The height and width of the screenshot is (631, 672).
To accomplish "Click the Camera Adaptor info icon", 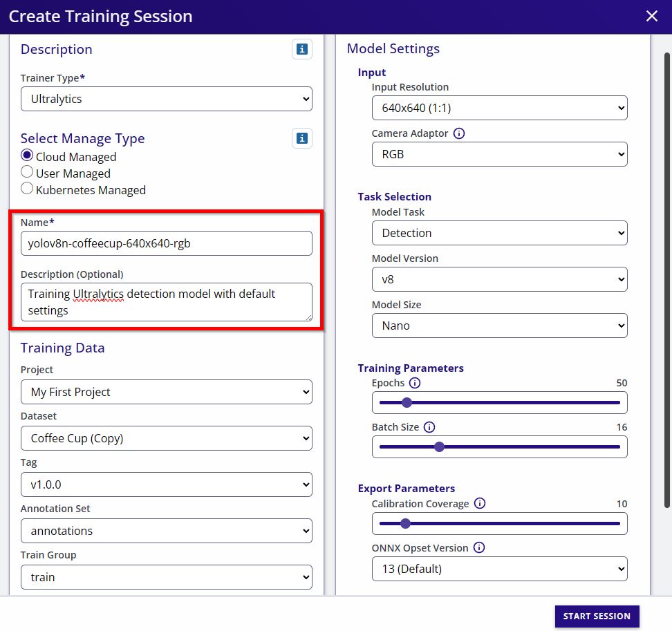I will (x=458, y=133).
